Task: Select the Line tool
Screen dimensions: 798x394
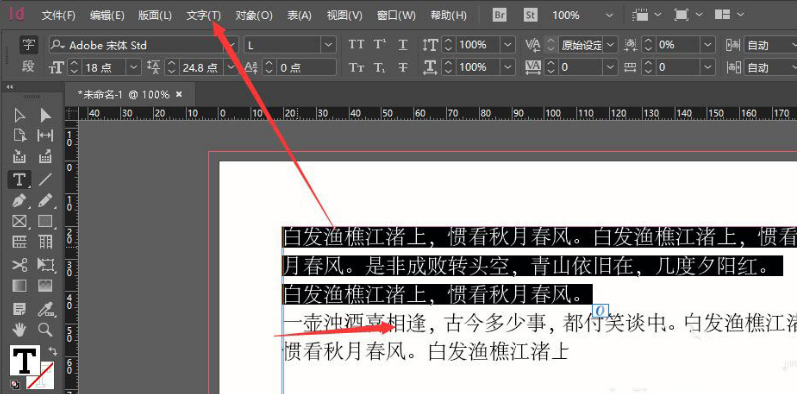Action: (45, 179)
